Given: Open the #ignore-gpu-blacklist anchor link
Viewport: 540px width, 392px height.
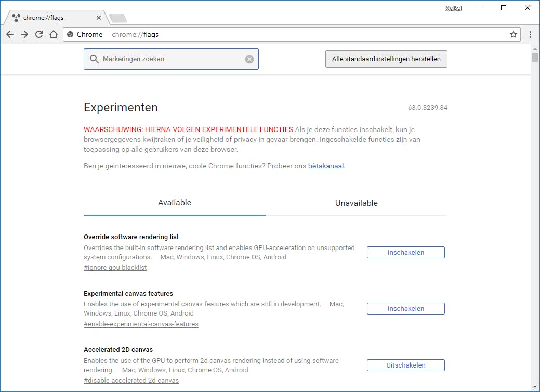Looking at the screenshot, I should [x=115, y=268].
